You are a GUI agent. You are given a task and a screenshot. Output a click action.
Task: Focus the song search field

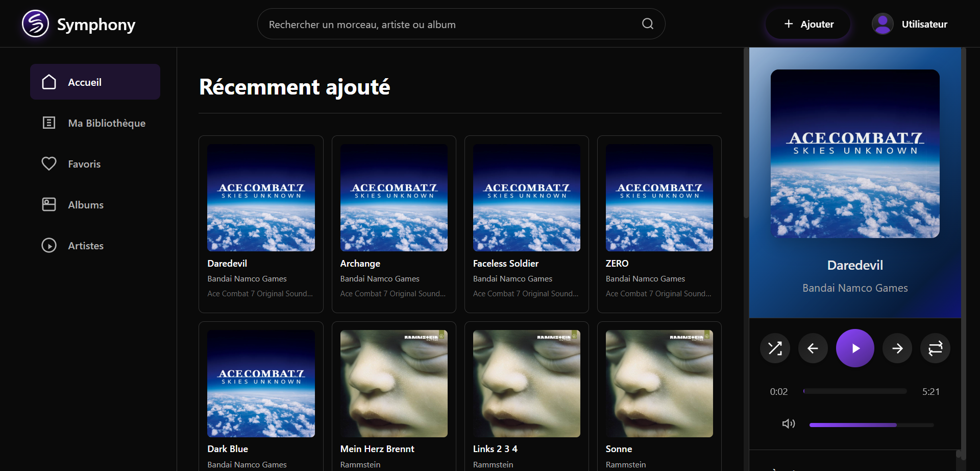coord(449,24)
